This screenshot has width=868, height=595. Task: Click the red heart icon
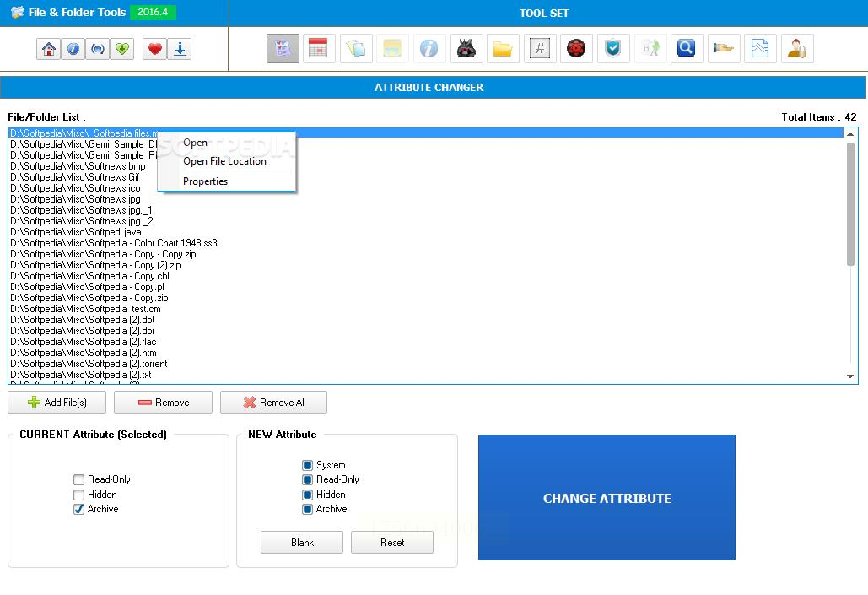click(x=155, y=49)
